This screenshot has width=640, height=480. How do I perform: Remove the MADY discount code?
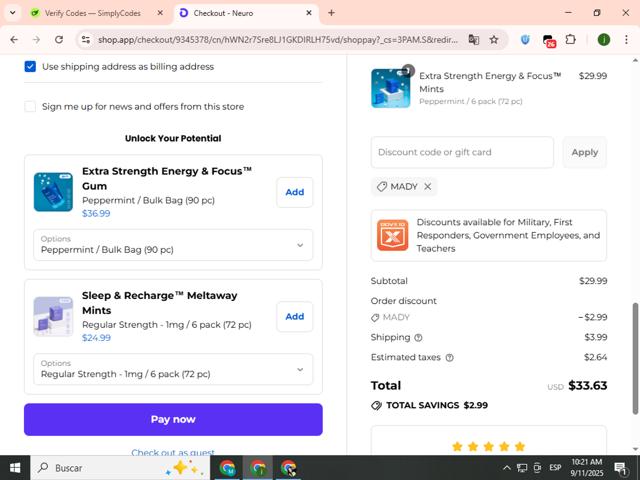tap(428, 187)
